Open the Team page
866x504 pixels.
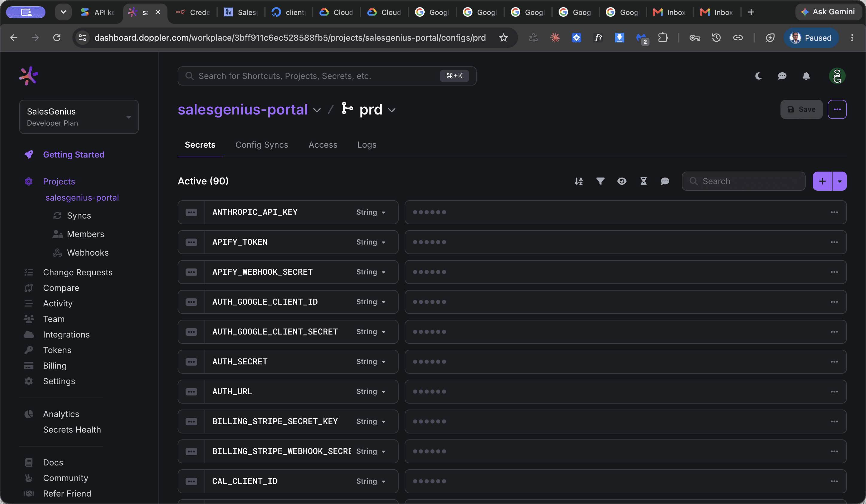point(54,319)
